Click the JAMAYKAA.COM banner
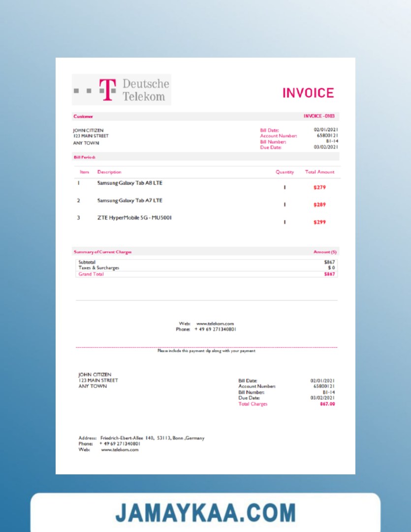The image size is (411, 532). (x=205, y=513)
